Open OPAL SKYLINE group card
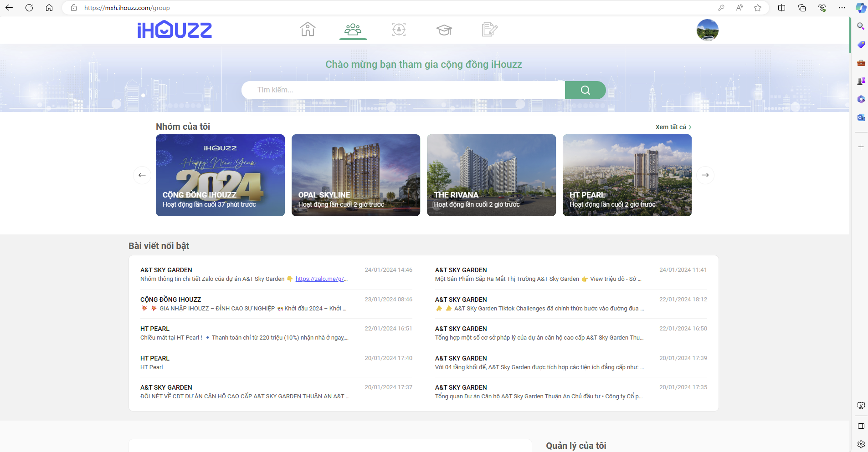 (x=356, y=175)
